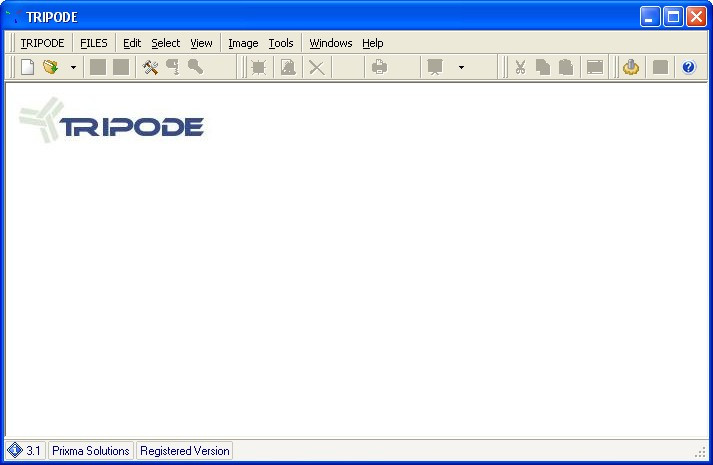Click the window resize grip in the corner
The width and height of the screenshot is (713, 465).
(701, 452)
